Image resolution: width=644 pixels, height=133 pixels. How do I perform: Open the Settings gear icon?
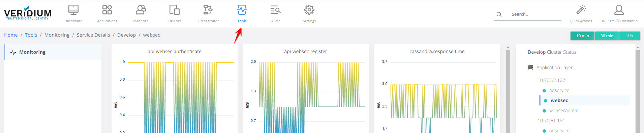pos(309,10)
